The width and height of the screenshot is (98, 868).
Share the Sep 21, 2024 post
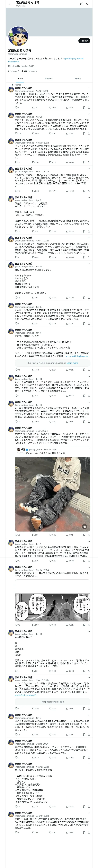pos(89,191)
